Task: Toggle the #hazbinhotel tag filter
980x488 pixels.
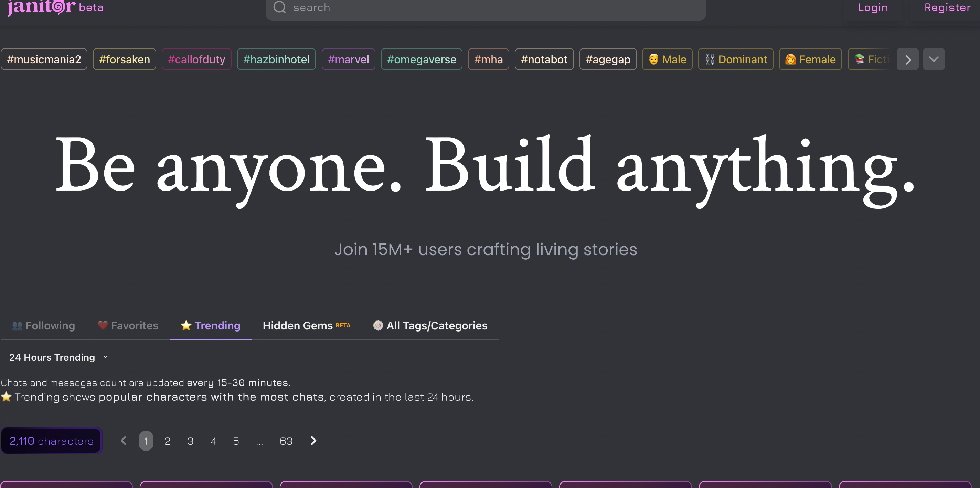Action: [x=276, y=59]
